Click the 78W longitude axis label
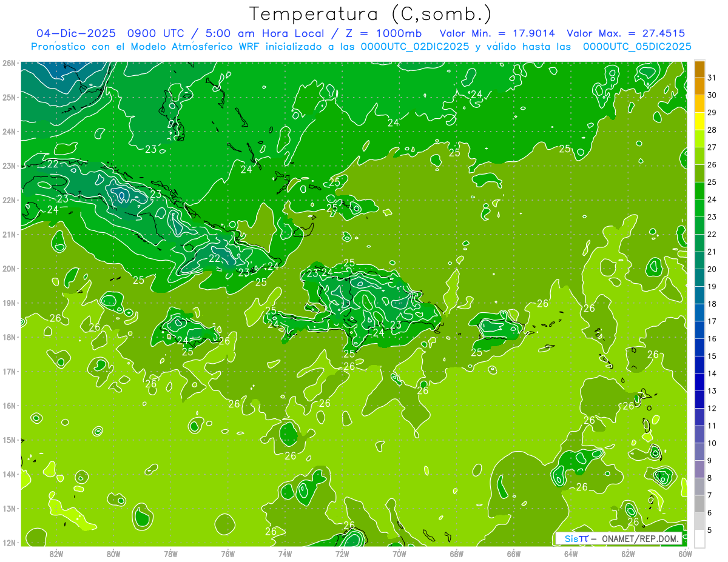This screenshot has width=728, height=562. (x=170, y=554)
